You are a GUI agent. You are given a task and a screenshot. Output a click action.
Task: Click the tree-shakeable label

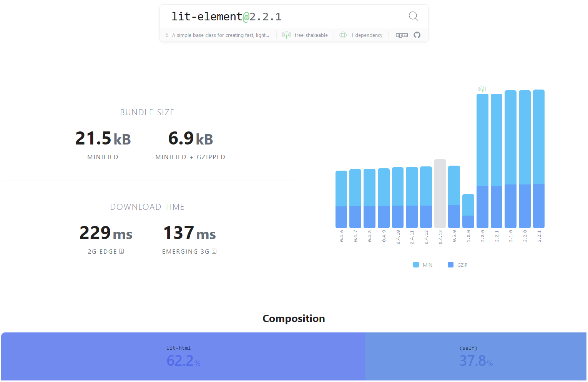(x=311, y=35)
